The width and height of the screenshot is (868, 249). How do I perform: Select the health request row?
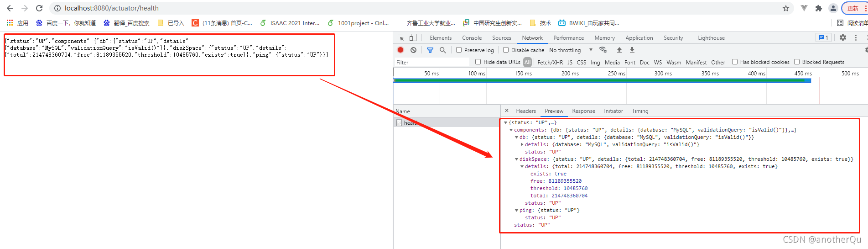(447, 122)
